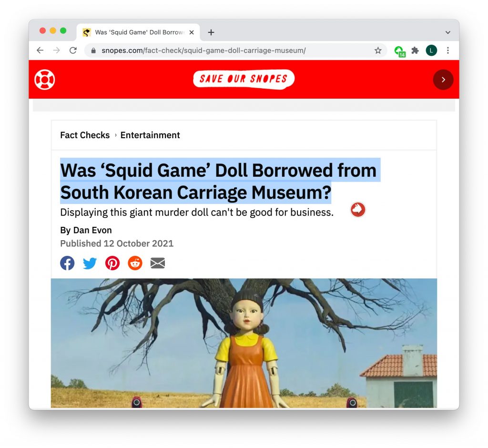Open Entertainment category link
This screenshot has height=448, width=488.
(x=150, y=135)
